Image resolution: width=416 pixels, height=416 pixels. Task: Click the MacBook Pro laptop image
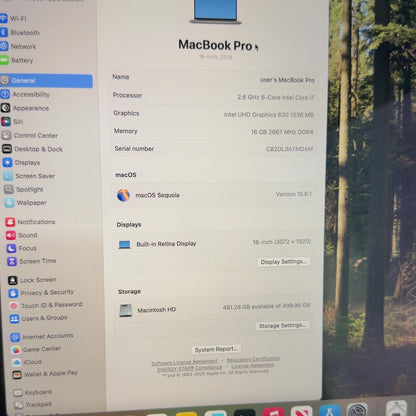pos(216,12)
